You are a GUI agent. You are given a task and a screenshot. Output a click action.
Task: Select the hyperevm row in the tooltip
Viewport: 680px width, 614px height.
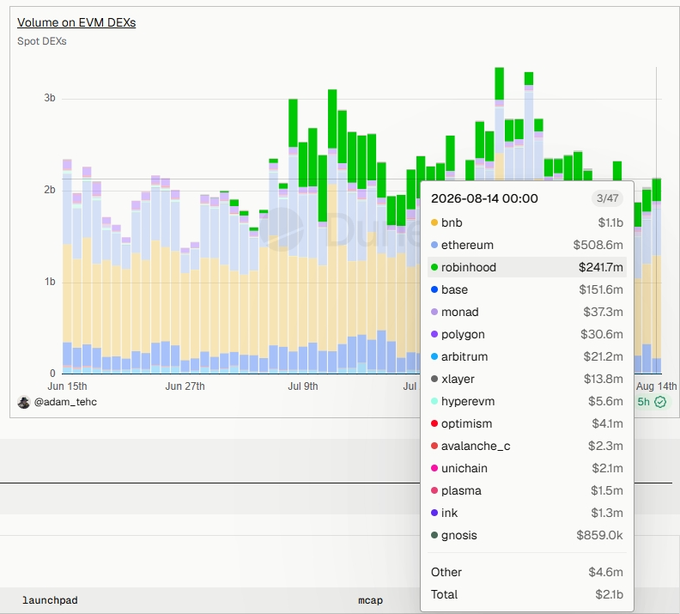click(527, 402)
